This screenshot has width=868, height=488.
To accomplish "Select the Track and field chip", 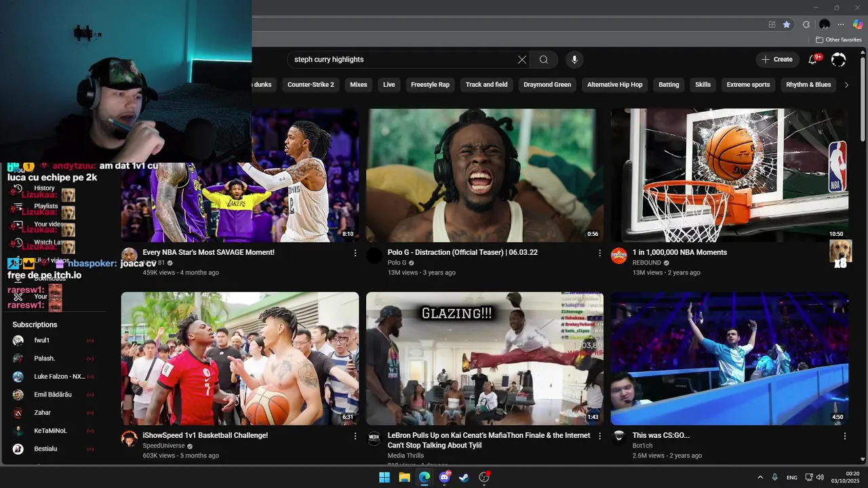I will point(486,85).
